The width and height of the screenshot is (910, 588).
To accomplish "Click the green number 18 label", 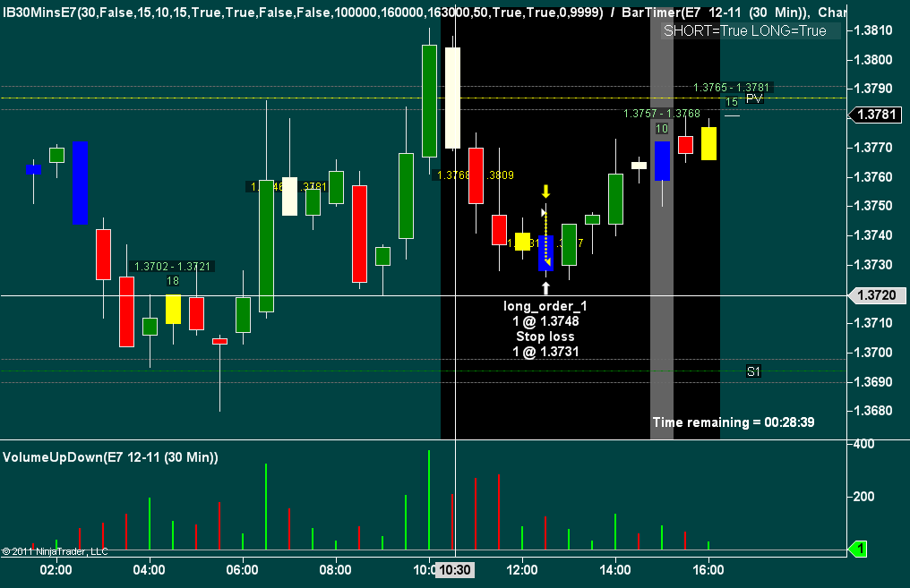I will point(173,281).
